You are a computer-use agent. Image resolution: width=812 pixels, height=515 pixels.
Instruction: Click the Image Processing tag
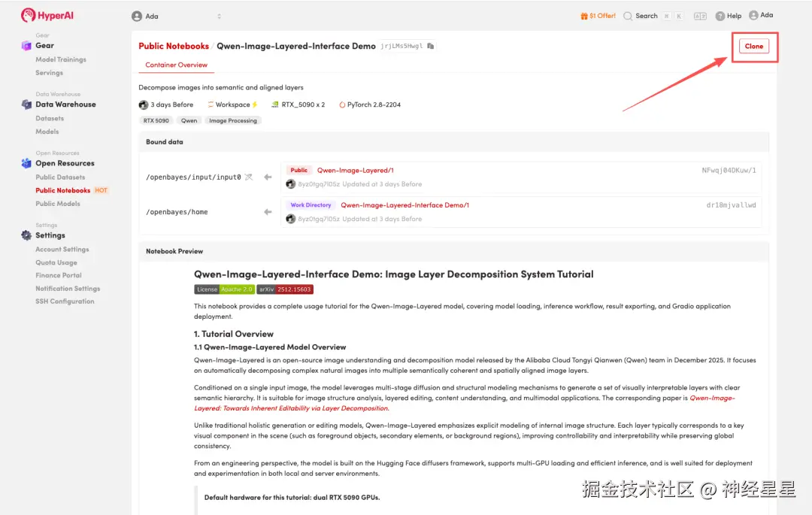[x=232, y=120]
